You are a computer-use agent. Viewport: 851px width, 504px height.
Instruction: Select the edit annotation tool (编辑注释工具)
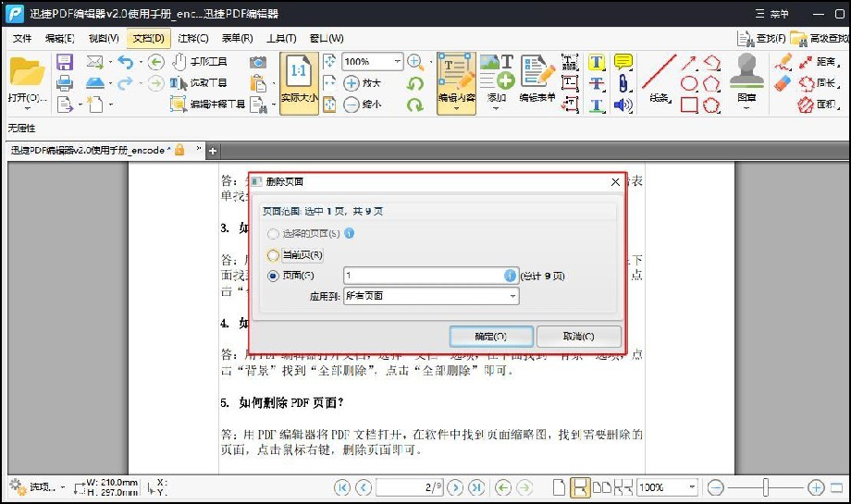point(207,104)
